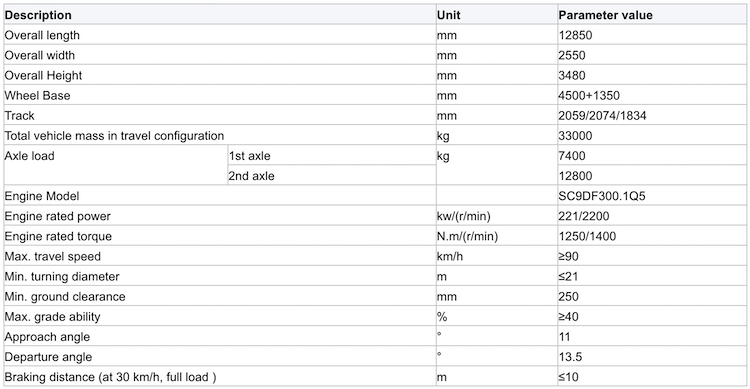750x389 pixels.
Task: Select Total vehicle mass description cell
Action: tap(220, 135)
